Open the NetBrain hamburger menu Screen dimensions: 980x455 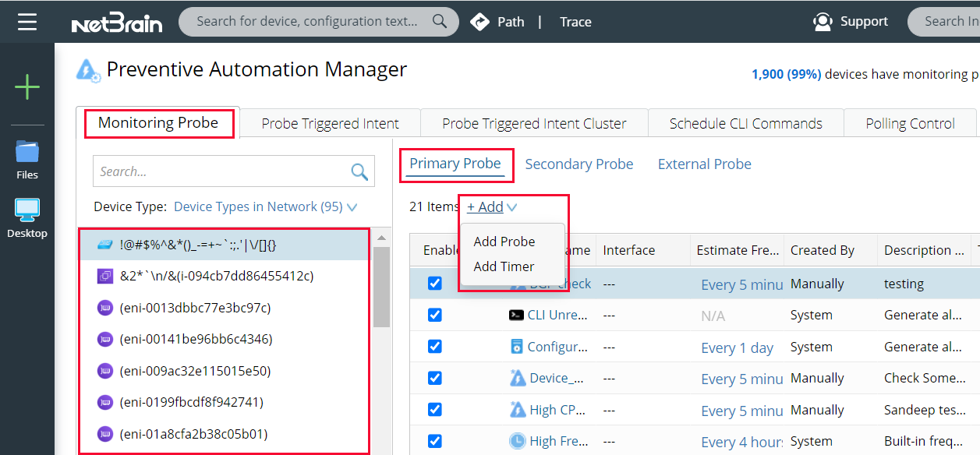[28, 21]
